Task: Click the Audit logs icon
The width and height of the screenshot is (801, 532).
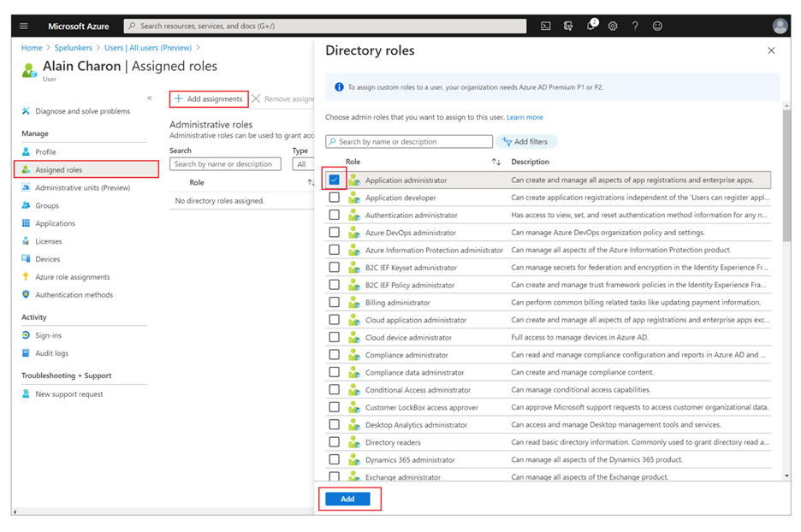Action: click(x=26, y=353)
